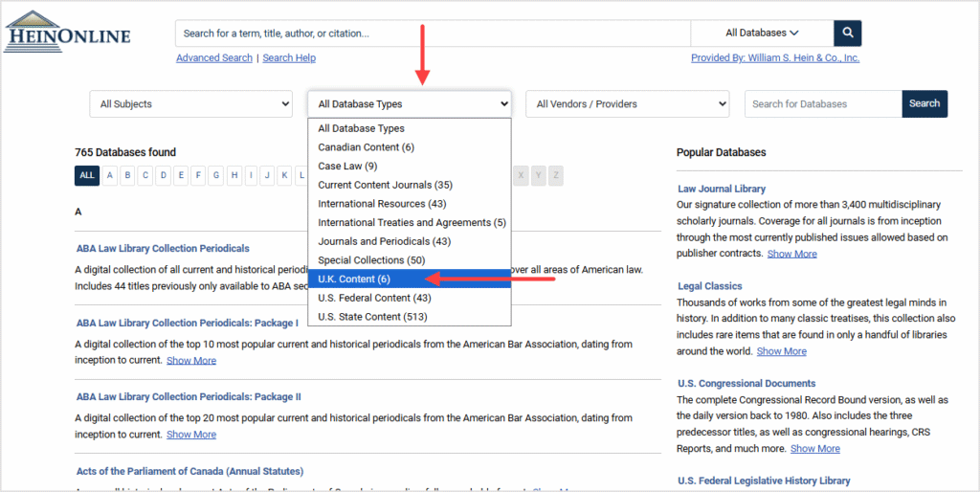The image size is (980, 492).
Task: Choose Current Content Journals (35) option
Action: 410,185
